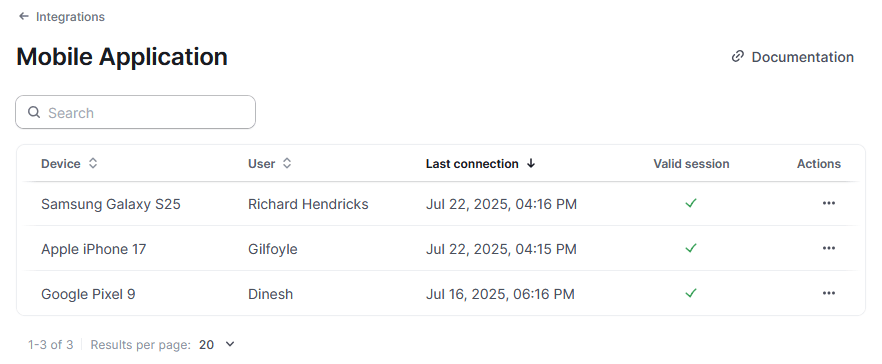Click valid session checkmark for Gilfoyle
Viewport: 882px width, 364px height.
[x=691, y=248]
